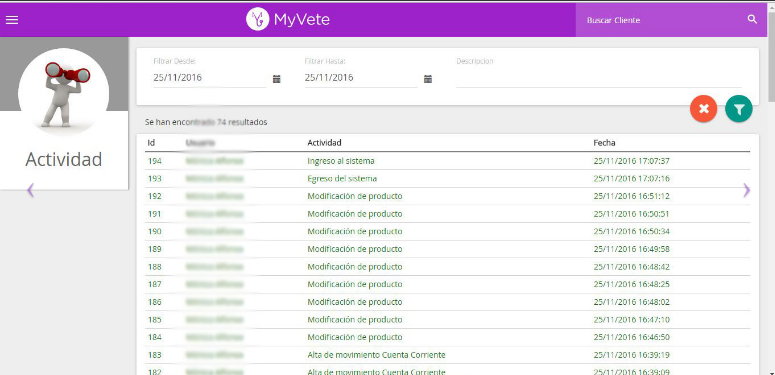Viewport: 775px width, 375px height.
Task: Click date 25/11/2016 17:07:16
Action: tap(631, 178)
